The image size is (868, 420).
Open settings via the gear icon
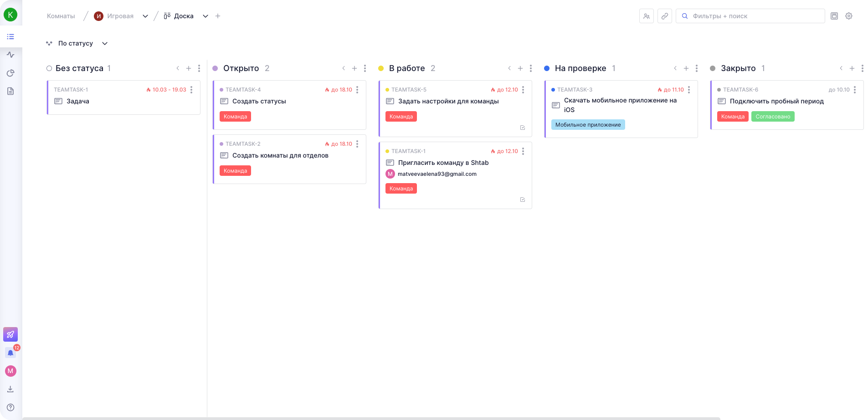[848, 15]
